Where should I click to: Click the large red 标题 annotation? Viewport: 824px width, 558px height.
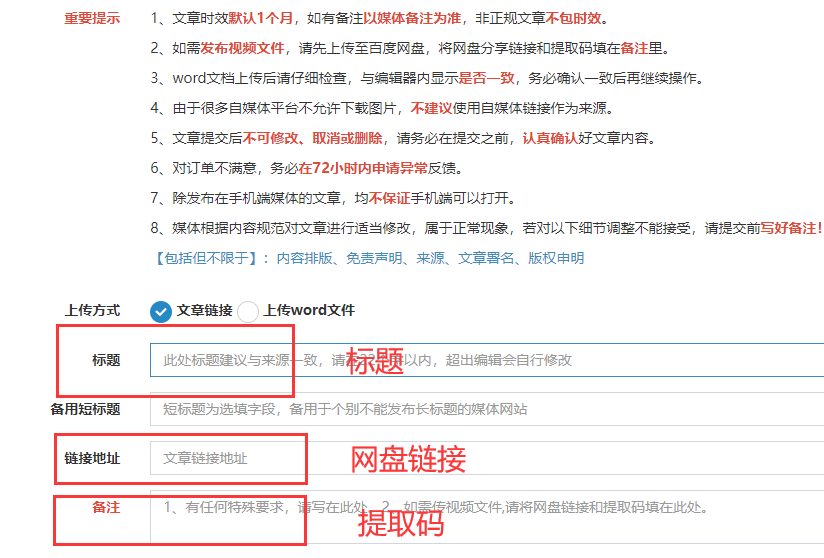(x=375, y=362)
